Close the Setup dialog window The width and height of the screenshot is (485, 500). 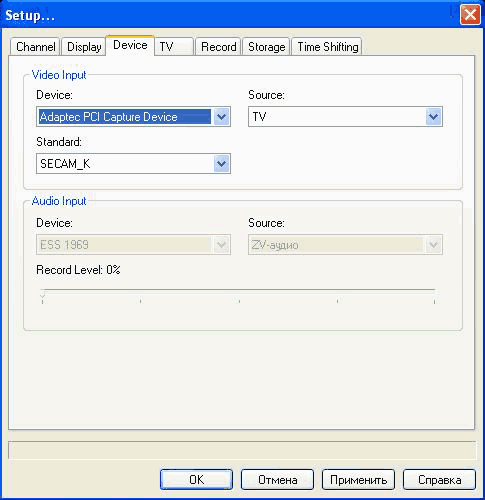[x=470, y=15]
